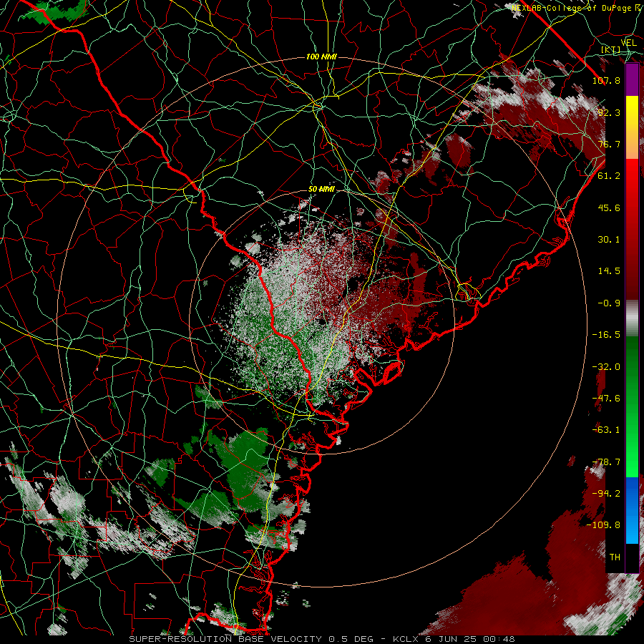644x644 pixels.
Task: Click the blue segment of the velocity color bar
Action: tap(632, 510)
